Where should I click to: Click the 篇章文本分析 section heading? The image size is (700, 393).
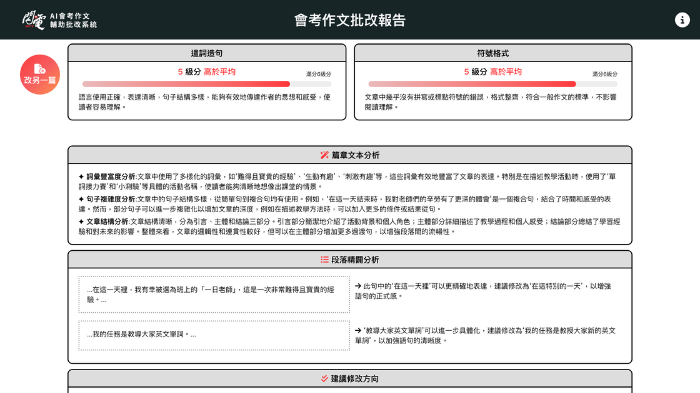pyautogui.click(x=355, y=155)
